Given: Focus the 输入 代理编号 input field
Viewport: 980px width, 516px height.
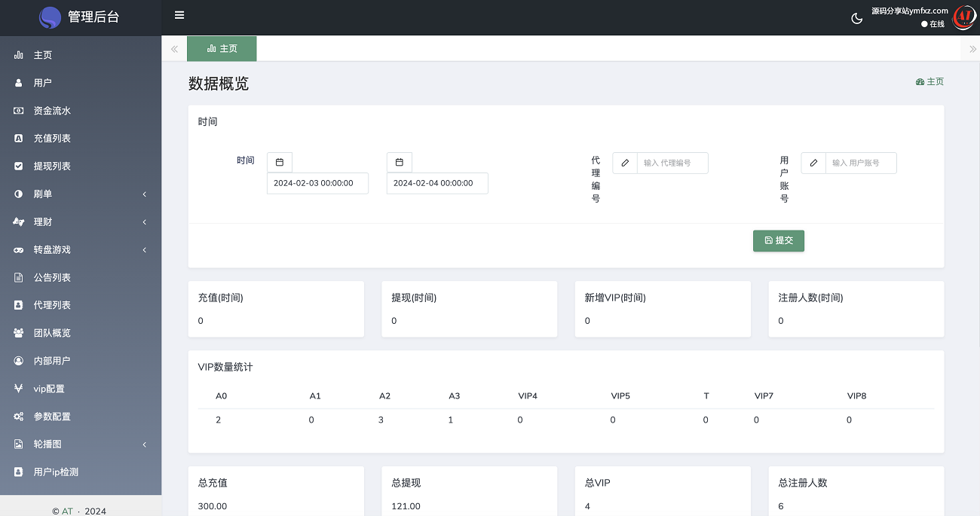Looking at the screenshot, I should 672,163.
